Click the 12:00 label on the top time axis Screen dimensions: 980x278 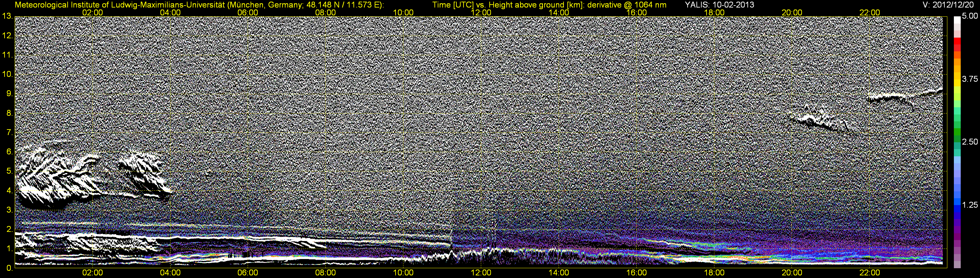pyautogui.click(x=481, y=12)
